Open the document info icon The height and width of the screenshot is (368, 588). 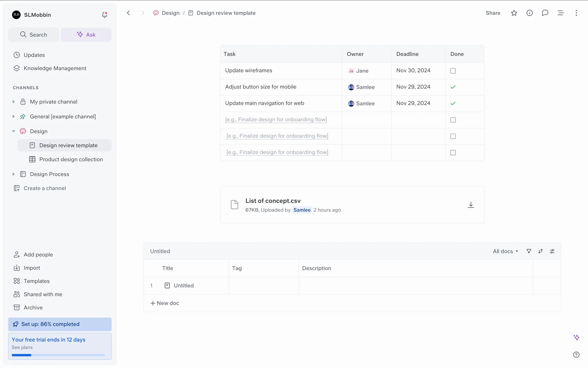[x=530, y=13]
